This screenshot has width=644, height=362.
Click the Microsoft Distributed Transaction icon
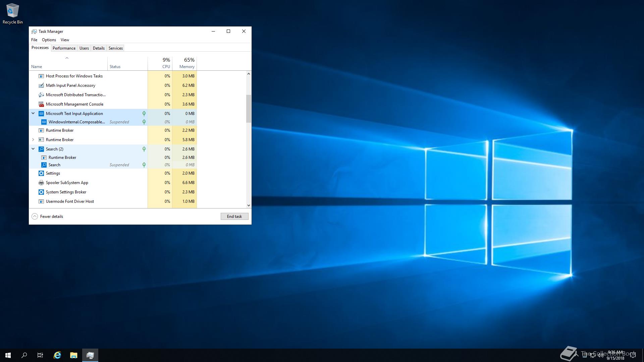[41, 95]
